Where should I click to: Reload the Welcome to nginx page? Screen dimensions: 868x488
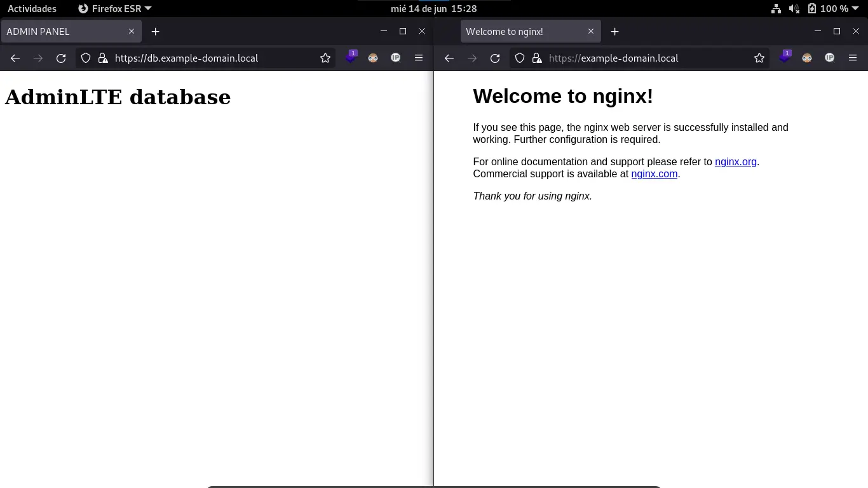pos(495,58)
